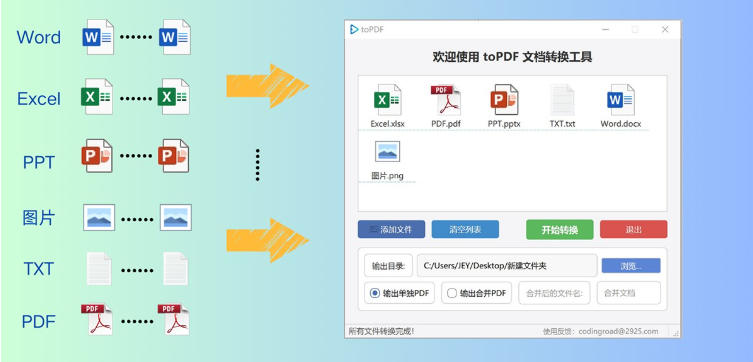The image size is (753, 362).
Task: Click the 添加文件 button
Action: pyautogui.click(x=391, y=229)
